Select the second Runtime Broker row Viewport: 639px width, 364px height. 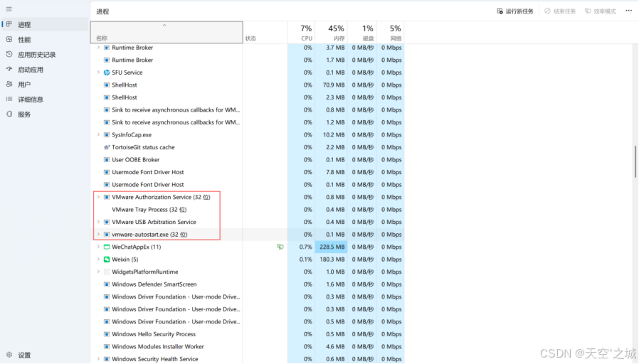click(x=248, y=60)
